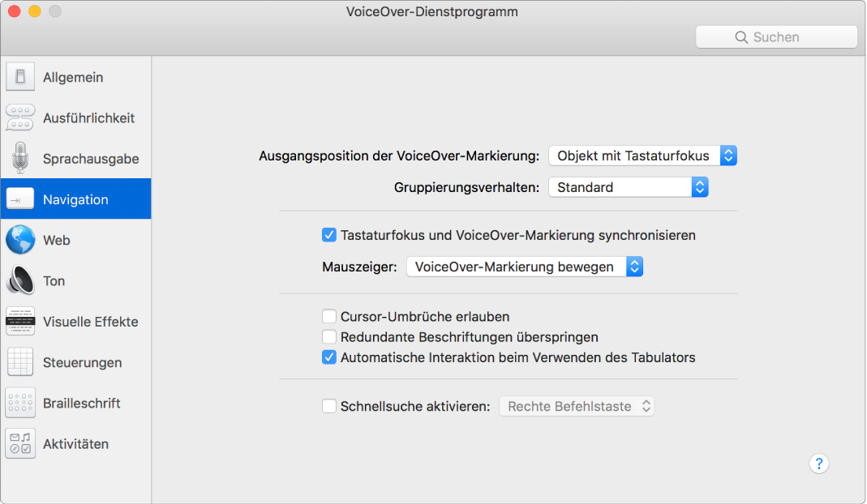Image resolution: width=867 pixels, height=504 pixels.
Task: Click the Visuelle Effekte icon
Action: [19, 322]
